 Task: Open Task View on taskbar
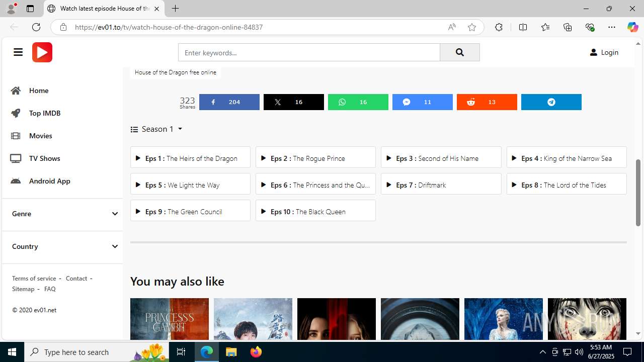coord(181,352)
